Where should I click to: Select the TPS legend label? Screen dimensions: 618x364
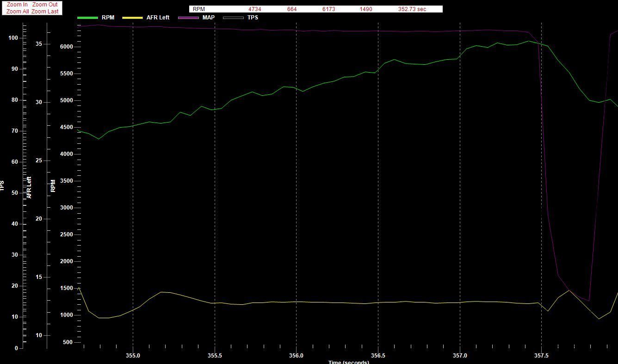click(x=253, y=18)
